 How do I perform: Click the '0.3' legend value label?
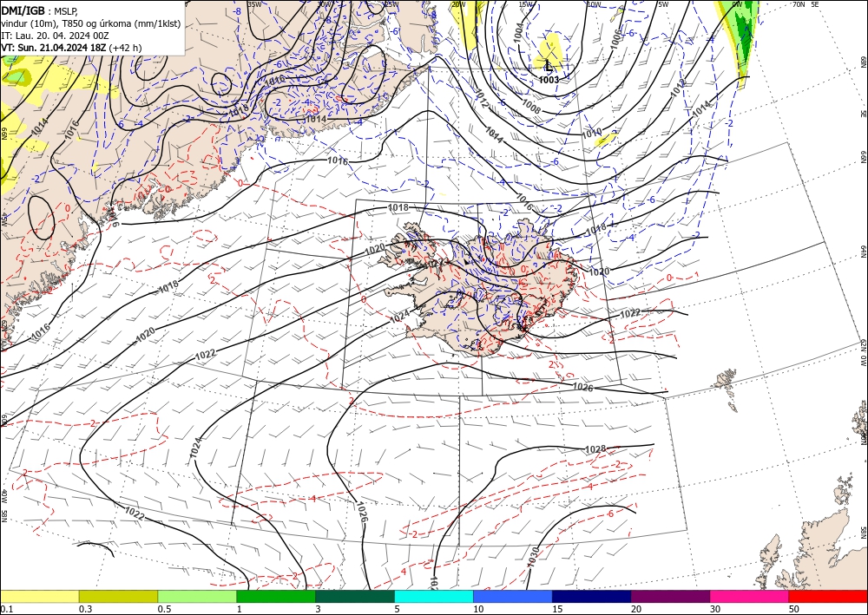tap(85, 609)
